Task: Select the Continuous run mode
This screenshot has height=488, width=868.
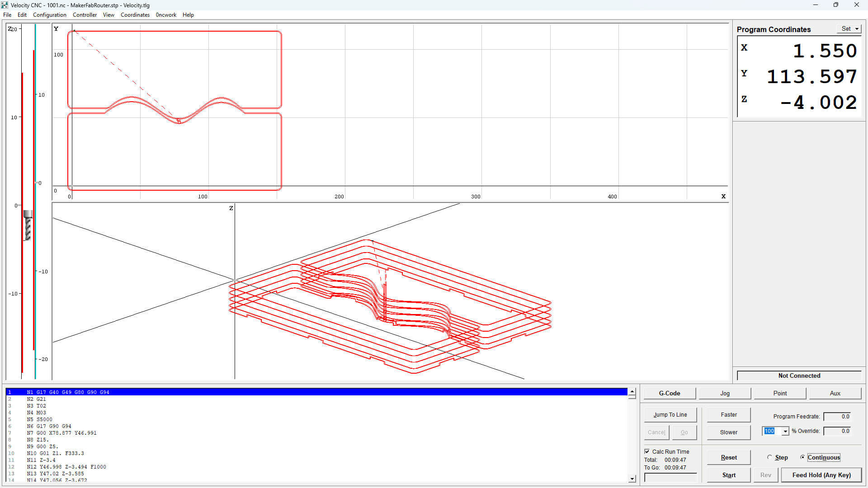Action: coord(802,457)
